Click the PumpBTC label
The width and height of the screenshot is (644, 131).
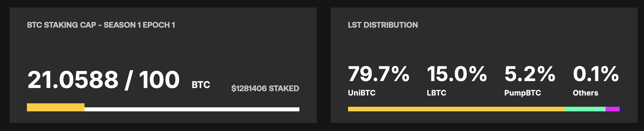tap(522, 93)
